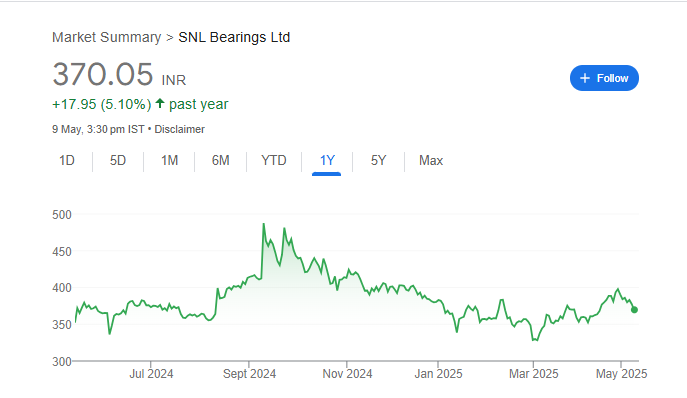Screen dimensions: 687x398
Task: Click the blue Follow button
Action: point(604,78)
